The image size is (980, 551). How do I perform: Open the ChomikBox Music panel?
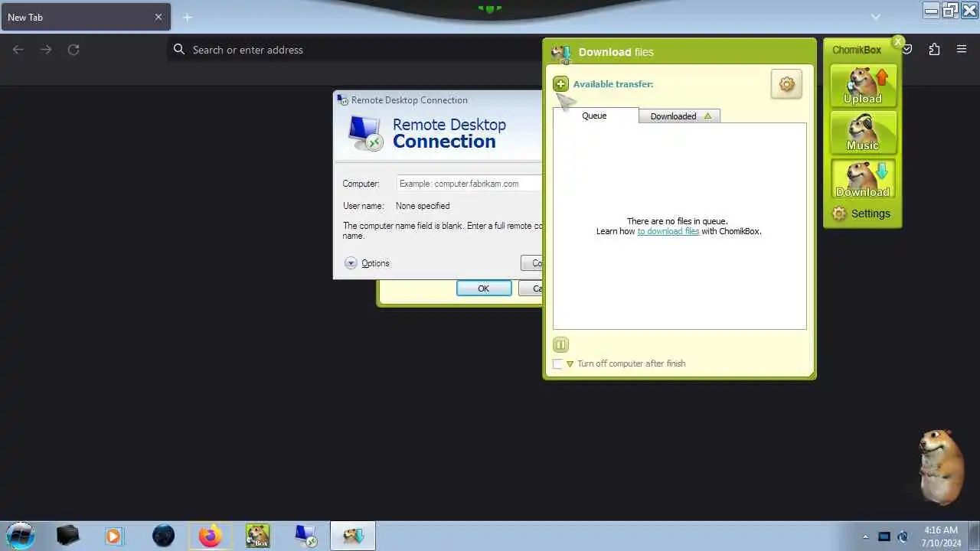pyautogui.click(x=863, y=132)
